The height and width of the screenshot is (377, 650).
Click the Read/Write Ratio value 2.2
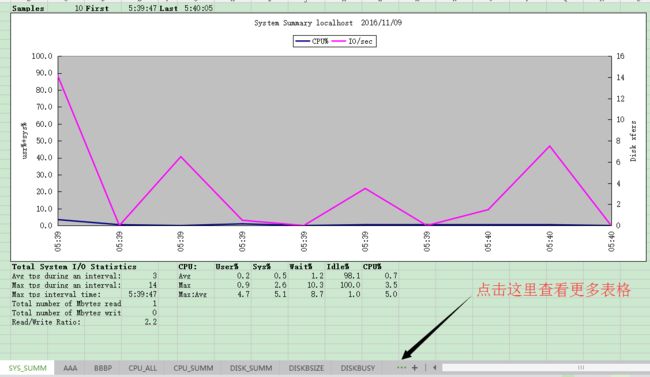click(x=151, y=322)
